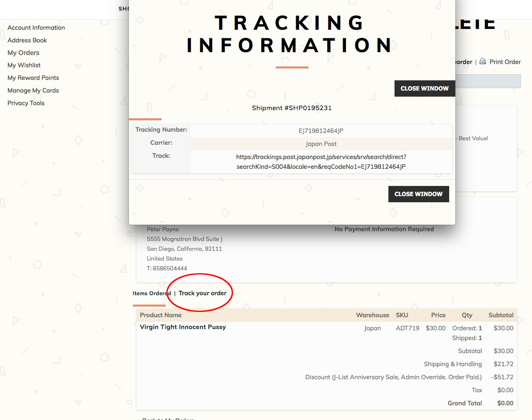Open the Japan Post tracking URL
This screenshot has width=532, height=420.
(x=321, y=161)
